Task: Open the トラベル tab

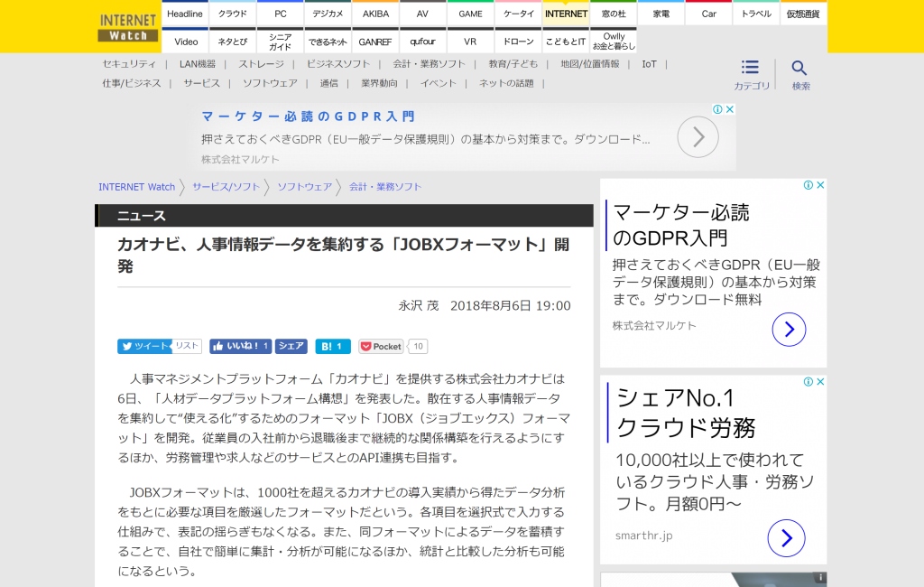Action: point(756,14)
